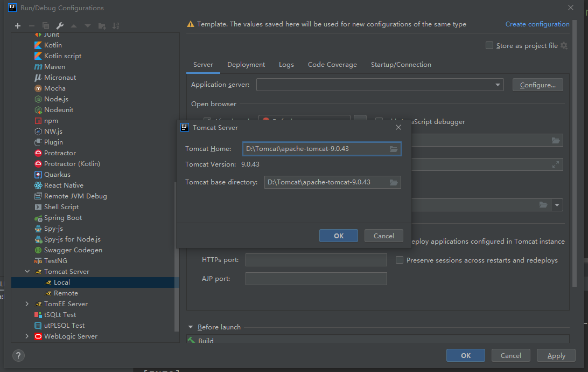This screenshot has width=588, height=372.
Task: Browse folder icon in JRE field
Action: (543, 205)
